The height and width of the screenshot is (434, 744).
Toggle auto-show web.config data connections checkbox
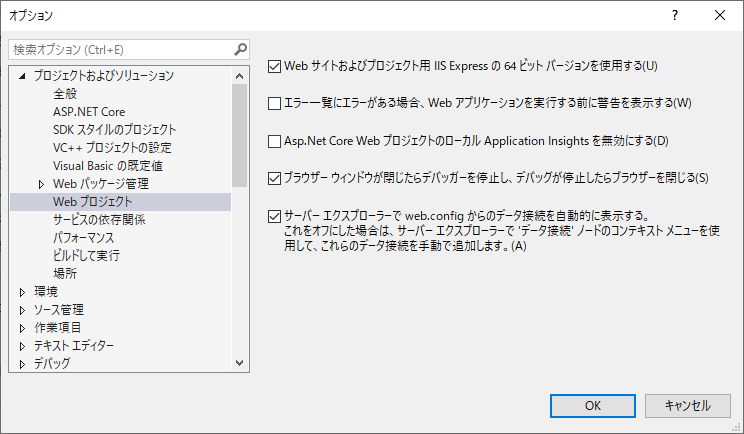point(276,216)
